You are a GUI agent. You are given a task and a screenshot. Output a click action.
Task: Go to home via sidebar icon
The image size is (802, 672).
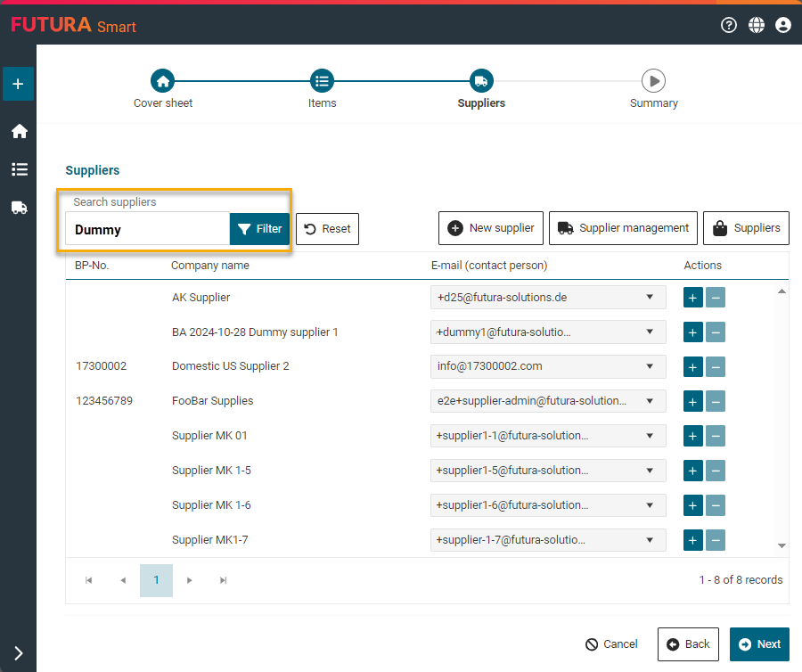tap(19, 132)
